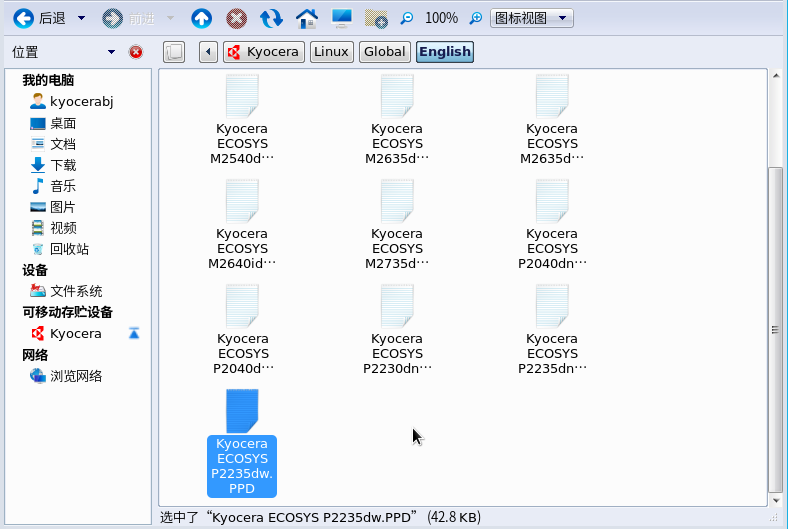Select the Linux path breadcrumb
This screenshot has height=529, width=788.
pos(331,52)
